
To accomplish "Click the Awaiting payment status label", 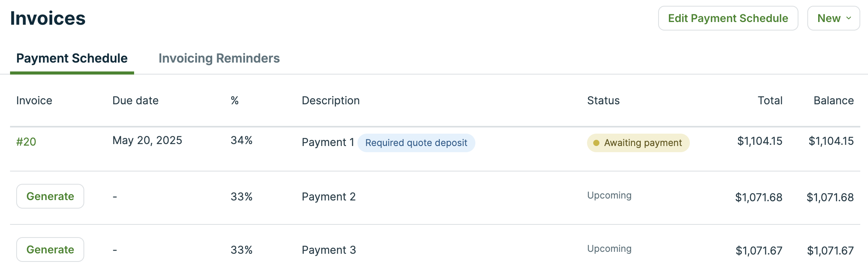I will tap(642, 143).
